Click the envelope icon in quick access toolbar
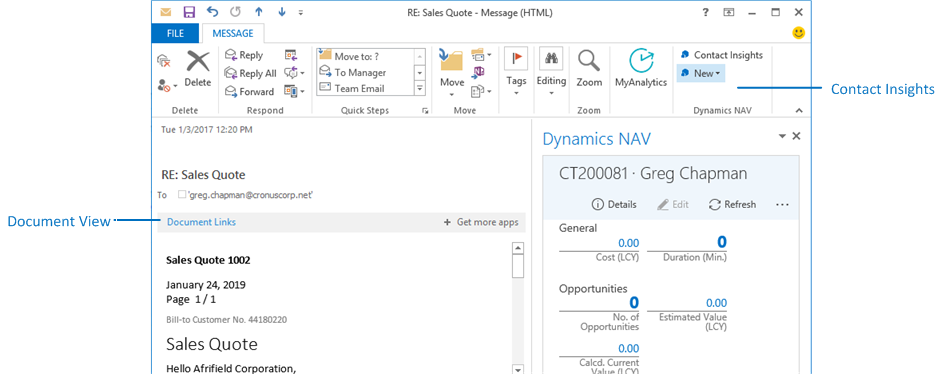 (x=166, y=13)
